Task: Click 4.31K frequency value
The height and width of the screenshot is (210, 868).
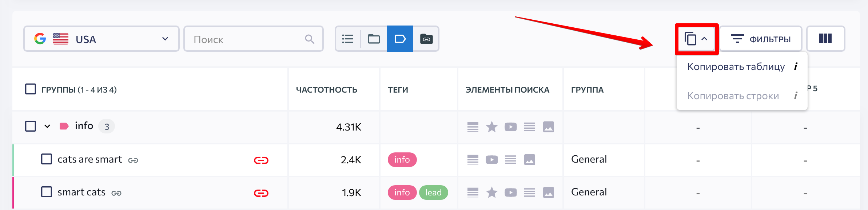Action: (349, 127)
